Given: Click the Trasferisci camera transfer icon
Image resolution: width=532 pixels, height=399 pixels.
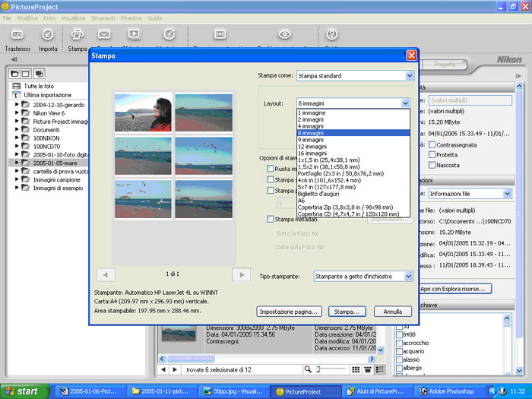Looking at the screenshot, I should point(17,35).
